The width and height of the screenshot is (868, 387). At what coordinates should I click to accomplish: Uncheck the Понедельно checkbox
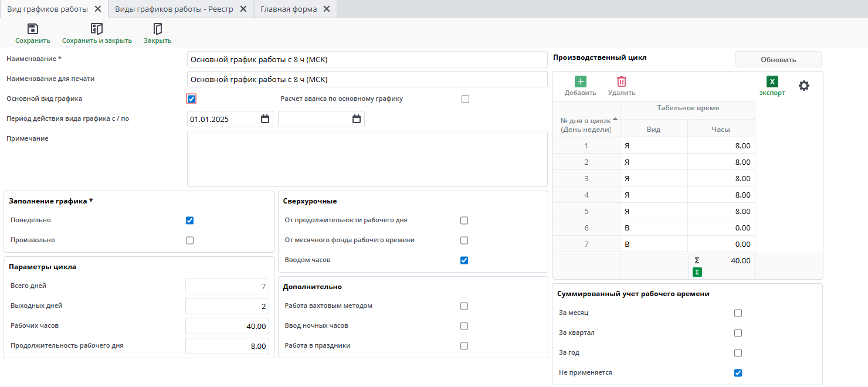[189, 220]
